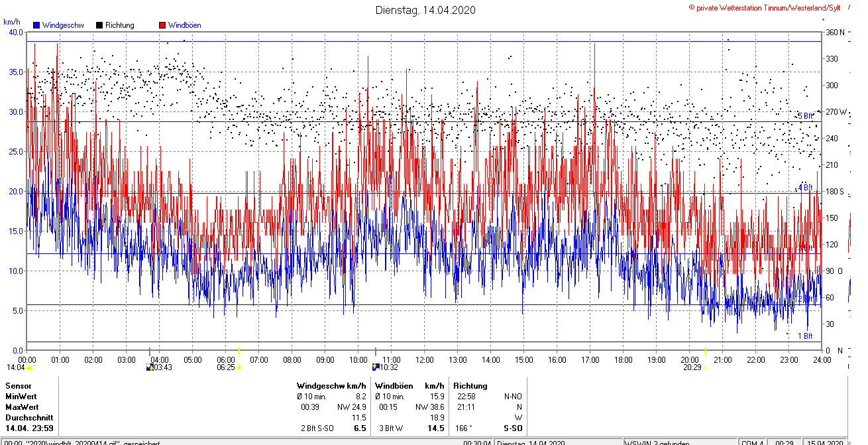Image resolution: width=868 pixels, height=445 pixels.
Task: Click the 15.04.2020 status bar date
Action: click(826, 443)
